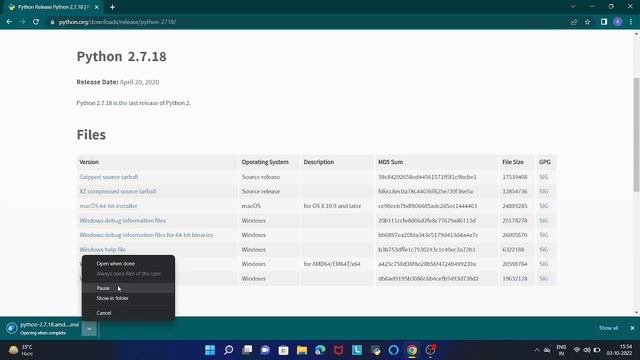
Task: Open the clock and date flyout
Action: point(619,350)
